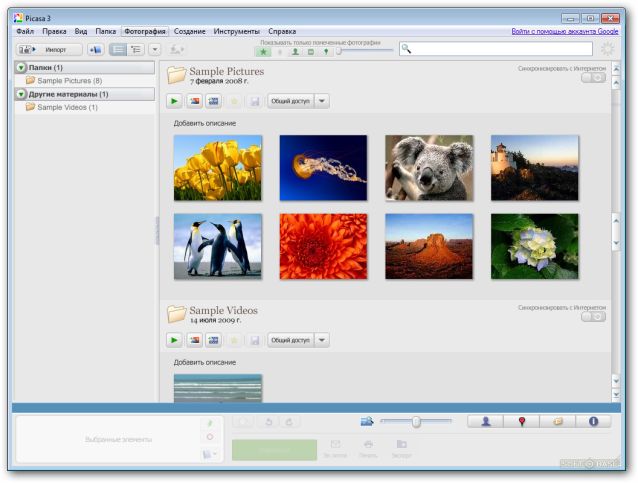Viewport: 638px width, 483px height.
Task: Select the red chrysanthemum thumbnail
Action: 323,247
